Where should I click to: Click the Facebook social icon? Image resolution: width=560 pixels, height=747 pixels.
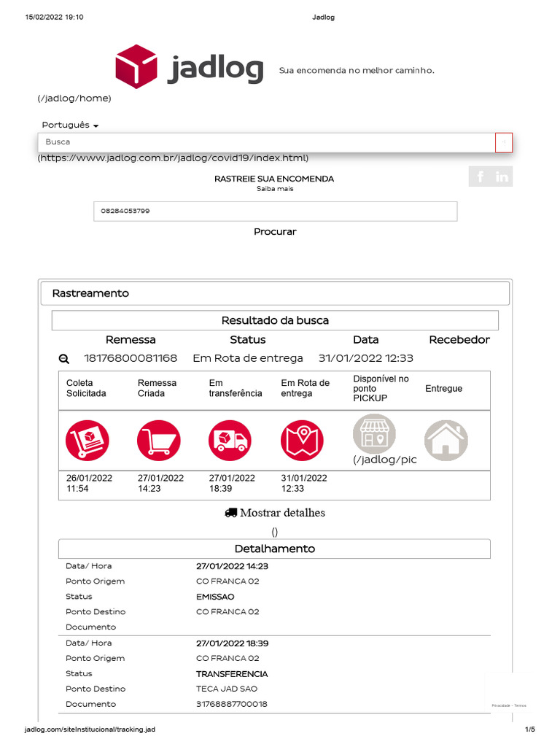coord(480,177)
